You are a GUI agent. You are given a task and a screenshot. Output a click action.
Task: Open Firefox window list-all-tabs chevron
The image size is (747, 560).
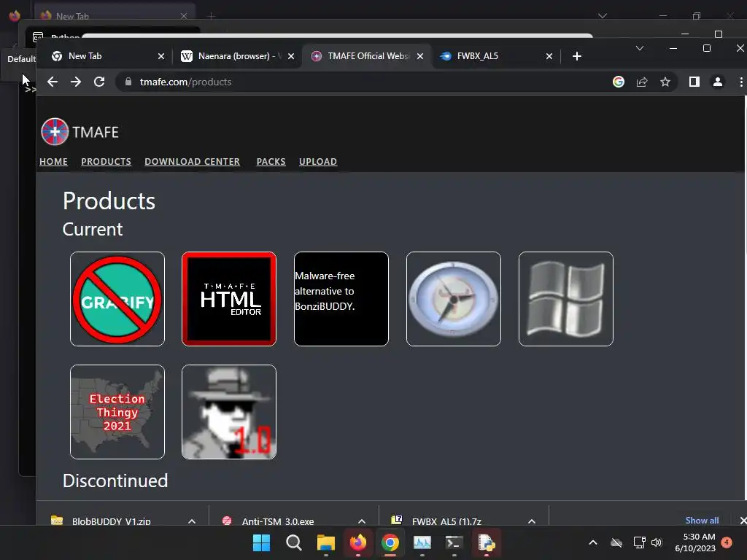pos(602,16)
